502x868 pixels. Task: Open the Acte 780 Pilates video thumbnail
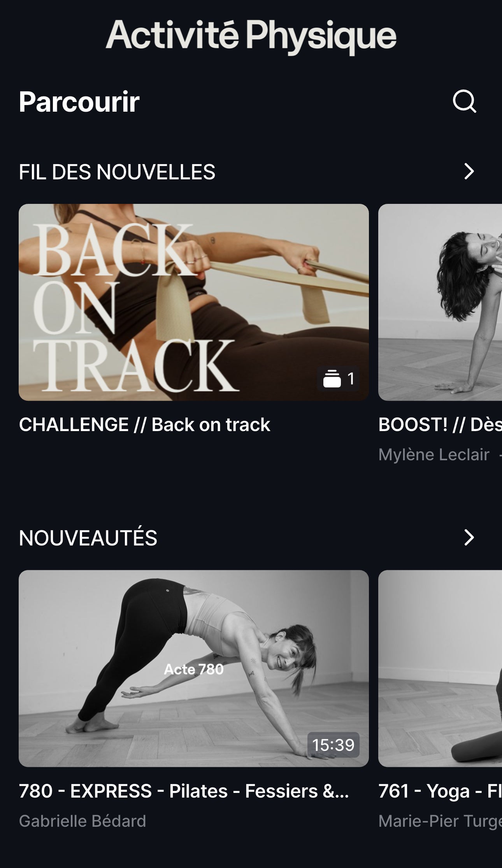pyautogui.click(x=194, y=668)
